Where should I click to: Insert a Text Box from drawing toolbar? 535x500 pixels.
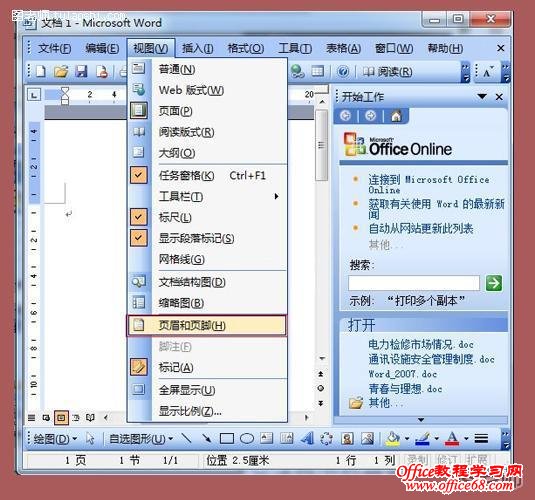tap(266, 438)
